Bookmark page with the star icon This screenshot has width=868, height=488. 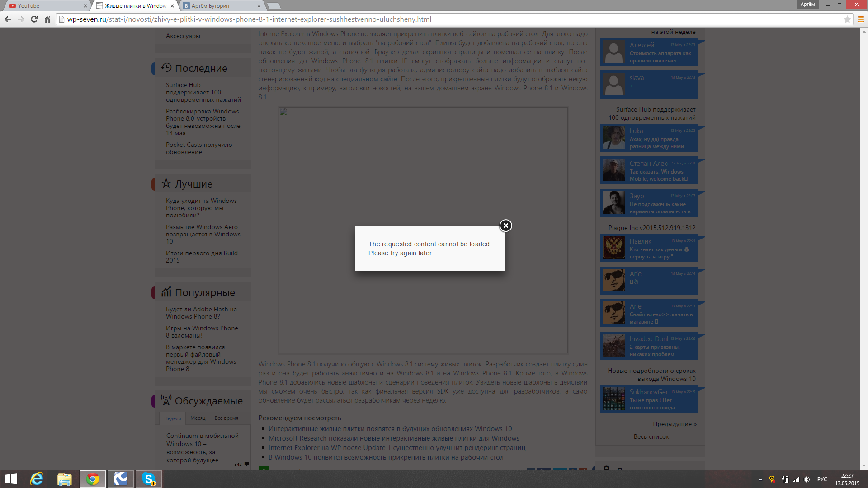(847, 19)
